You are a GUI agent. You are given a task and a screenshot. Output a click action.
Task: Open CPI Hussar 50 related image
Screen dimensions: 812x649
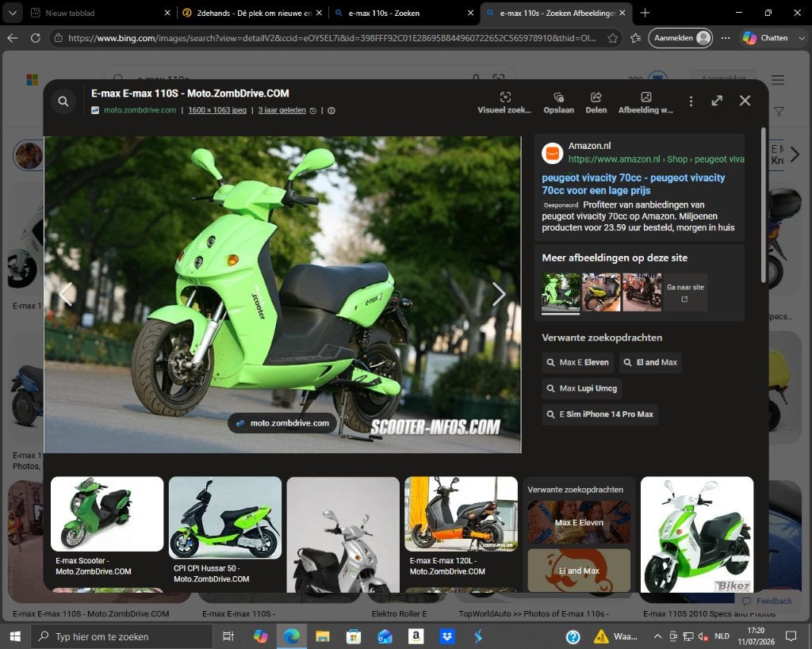click(225, 517)
